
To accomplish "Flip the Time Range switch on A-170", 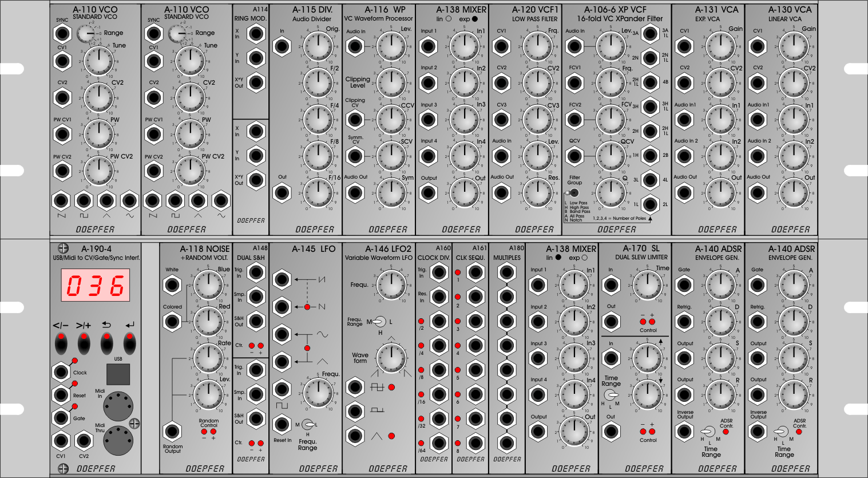I will (x=612, y=396).
